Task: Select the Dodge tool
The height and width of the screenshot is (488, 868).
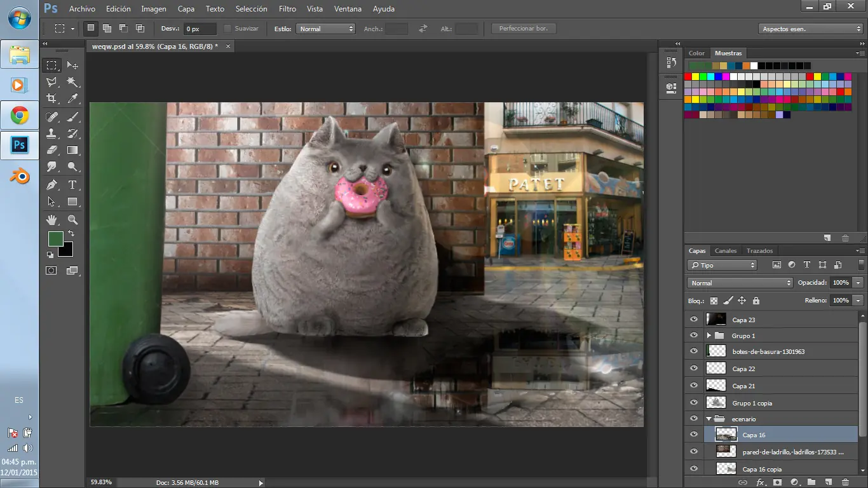Action: click(x=72, y=166)
